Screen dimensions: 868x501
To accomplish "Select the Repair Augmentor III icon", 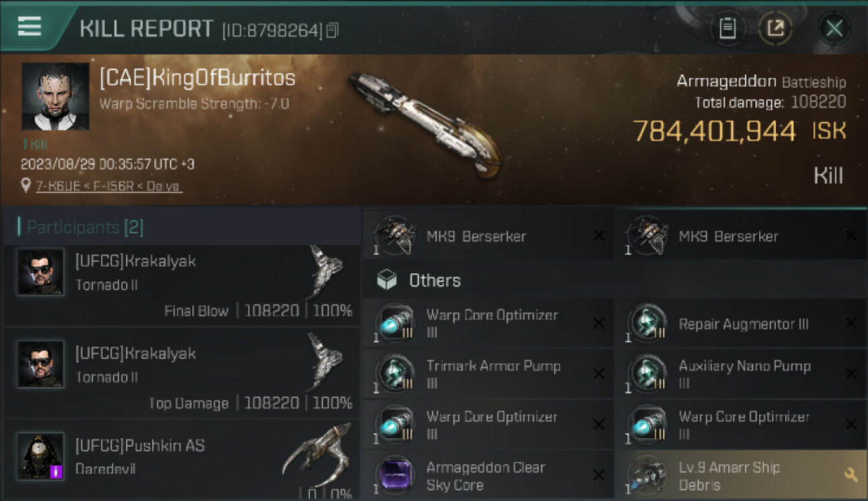I will (647, 324).
